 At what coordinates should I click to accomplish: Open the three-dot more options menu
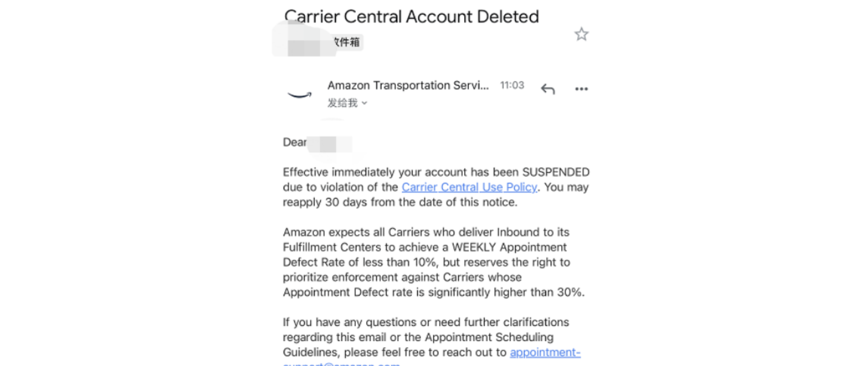(x=581, y=89)
